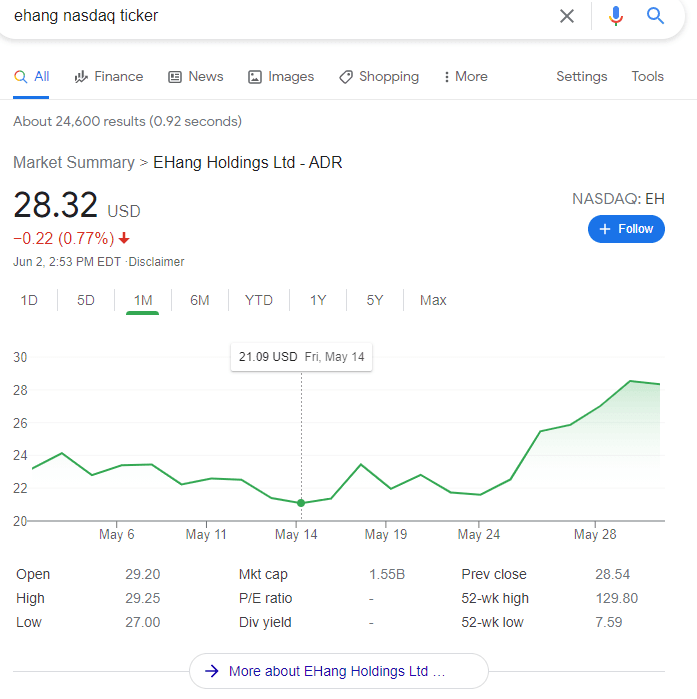Viewport: 697px width, 699px height.
Task: Switch chart to the 6M range
Action: (x=200, y=300)
